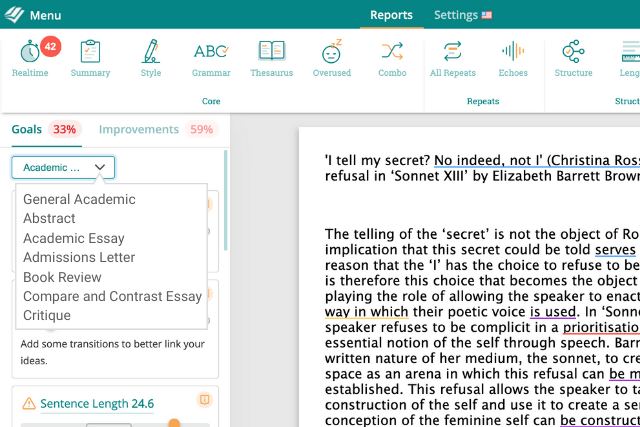The image size is (640, 427).
Task: Open the Realtime report
Action: click(x=30, y=58)
